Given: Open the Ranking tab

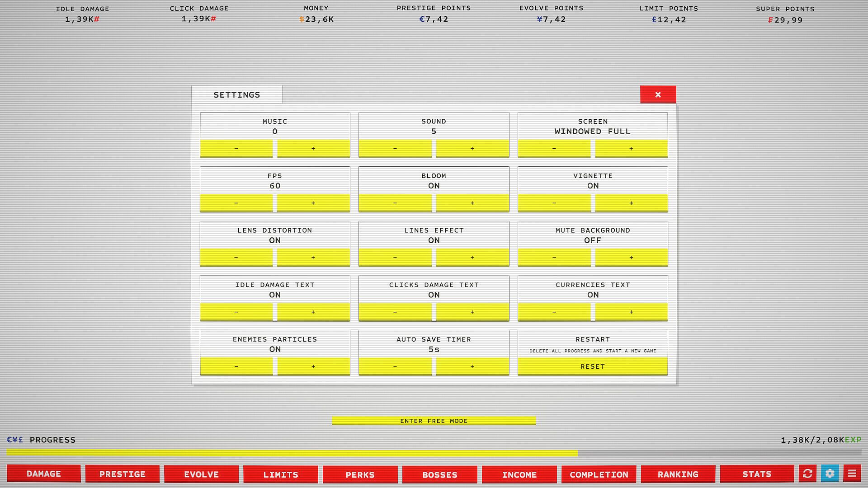Looking at the screenshot, I should coord(678,474).
